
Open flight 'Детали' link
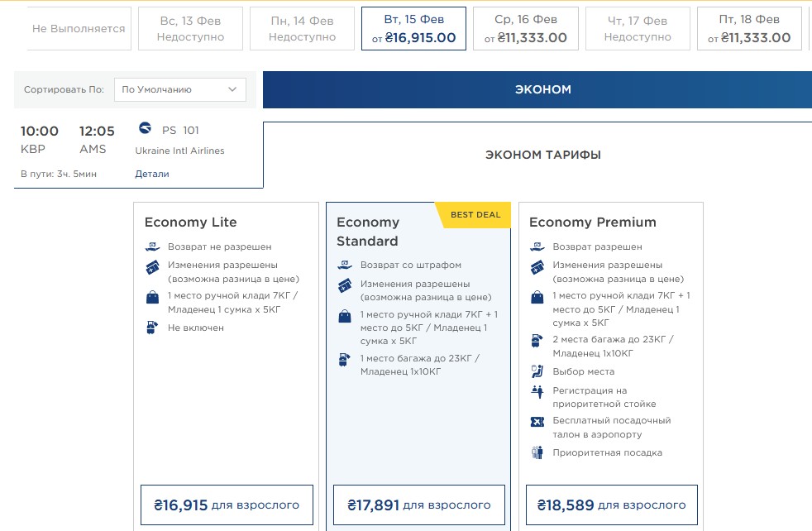[152, 174]
